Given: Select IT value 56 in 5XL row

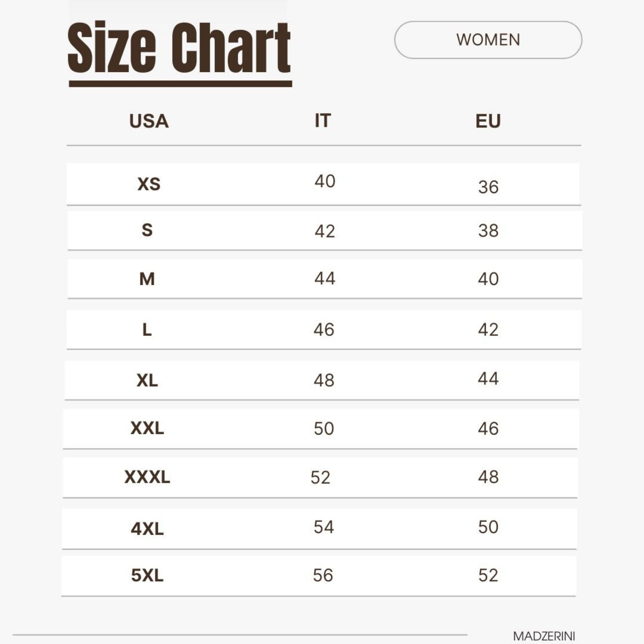Looking at the screenshot, I should 323,575.
